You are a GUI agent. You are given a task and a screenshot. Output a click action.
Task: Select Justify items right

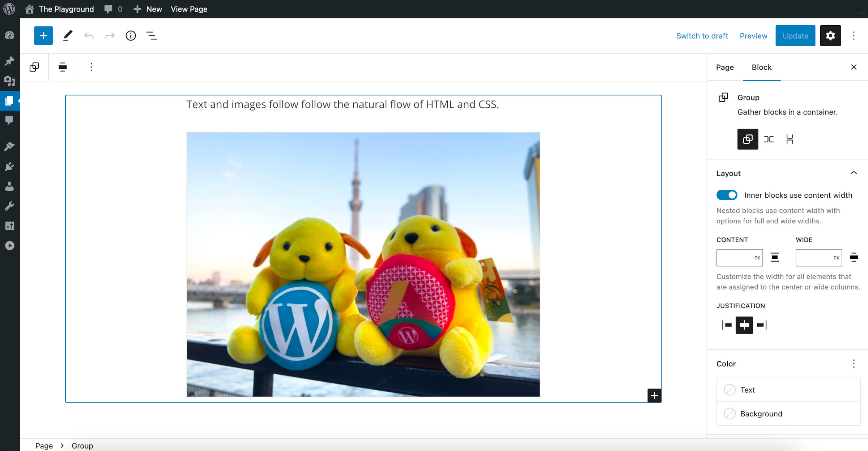pos(762,325)
